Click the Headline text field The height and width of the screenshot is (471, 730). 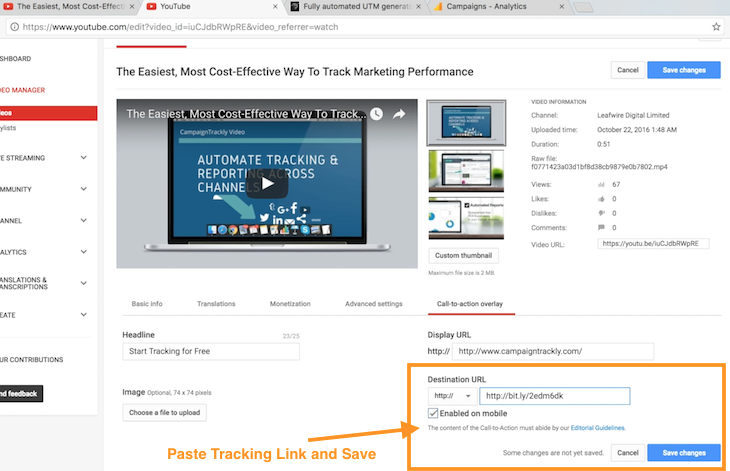[x=211, y=351]
